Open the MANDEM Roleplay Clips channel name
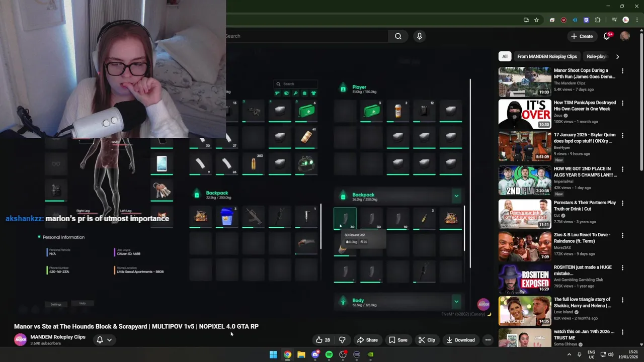This screenshot has height=362, width=644. 58,337
